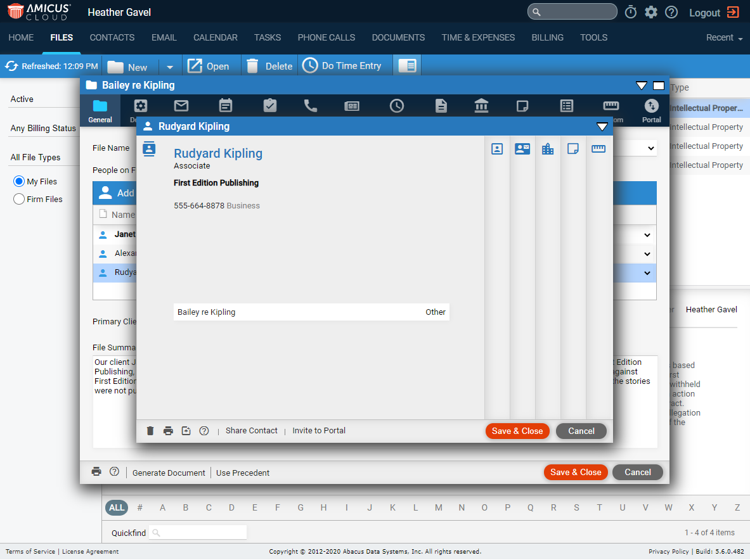Open help in the contact window footer
The height and width of the screenshot is (560, 750).
204,431
